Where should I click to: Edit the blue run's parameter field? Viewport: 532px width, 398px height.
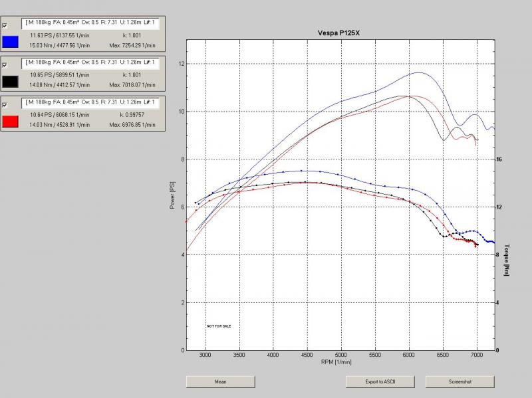pos(90,23)
